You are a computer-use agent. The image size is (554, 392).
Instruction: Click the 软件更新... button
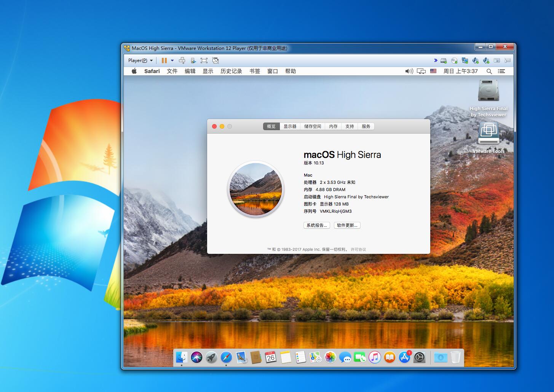point(347,225)
